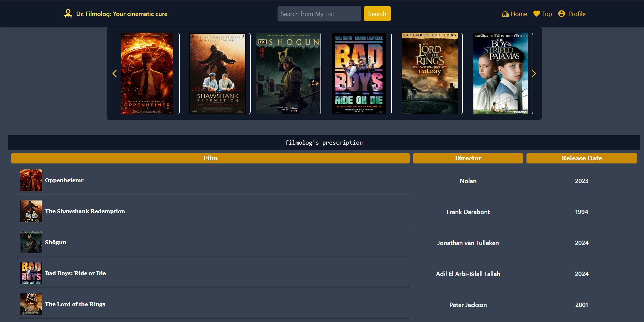644x322 pixels.
Task: Click the Home house icon
Action: click(505, 14)
